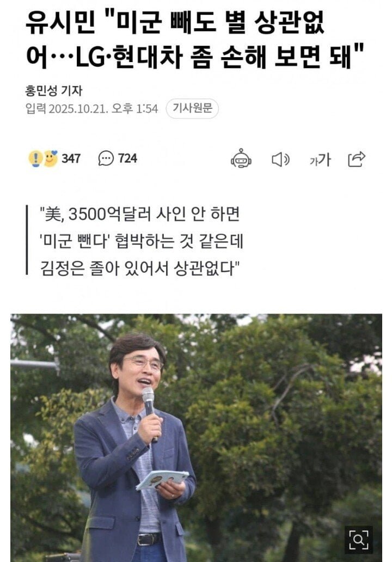Share the article using the share icon
This screenshot has height=562, width=392.
[x=357, y=159]
